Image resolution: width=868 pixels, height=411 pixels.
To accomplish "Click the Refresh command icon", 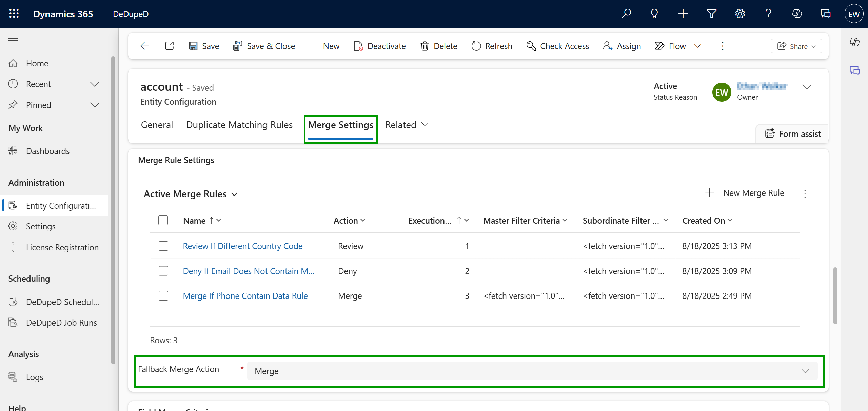I will click(x=476, y=46).
